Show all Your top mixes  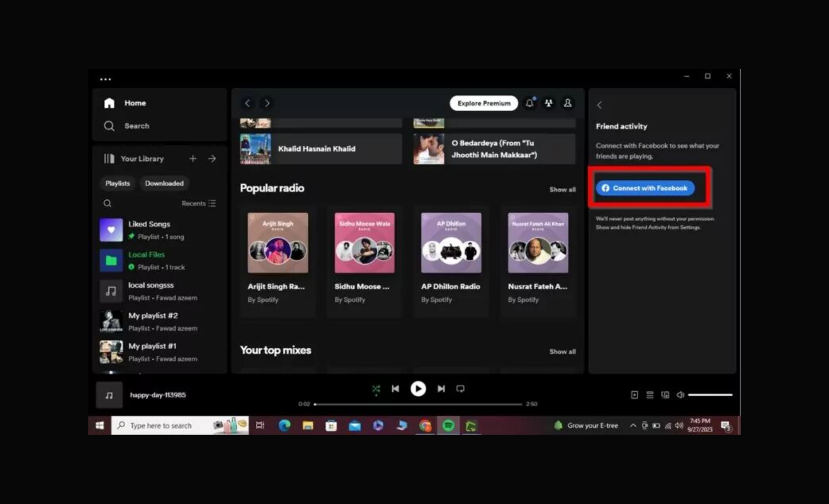[x=562, y=352]
